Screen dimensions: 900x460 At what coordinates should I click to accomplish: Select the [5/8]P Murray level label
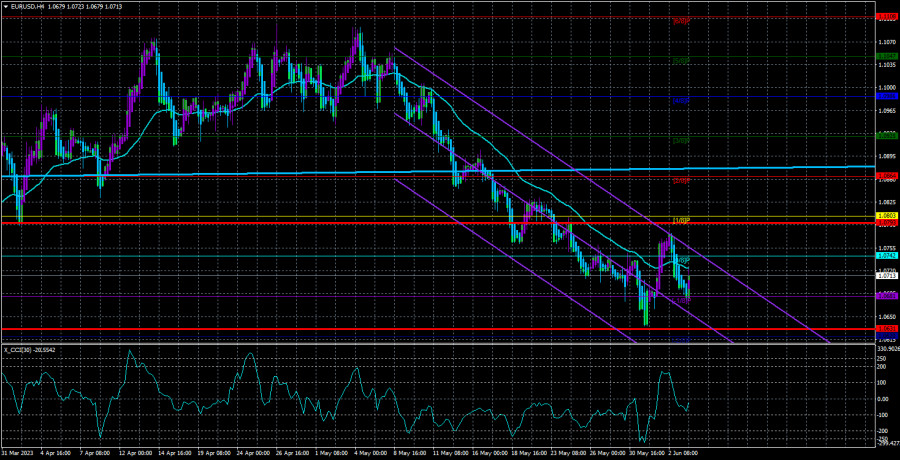681,60
